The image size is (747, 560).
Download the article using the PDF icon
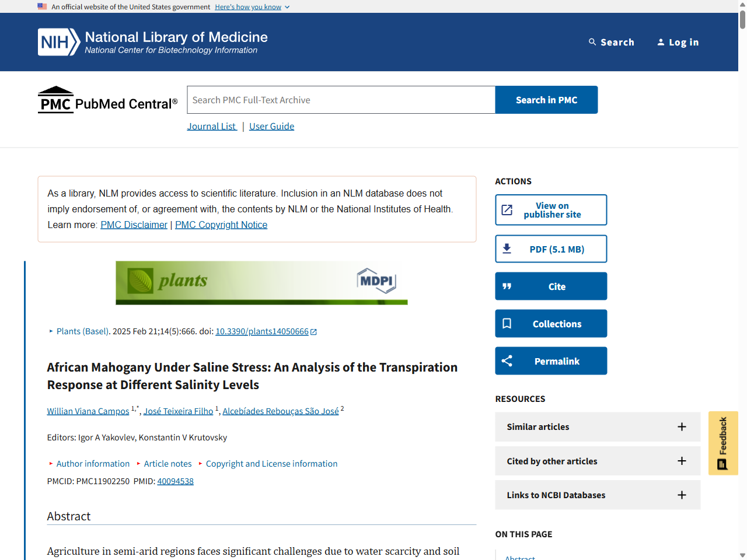pos(507,248)
